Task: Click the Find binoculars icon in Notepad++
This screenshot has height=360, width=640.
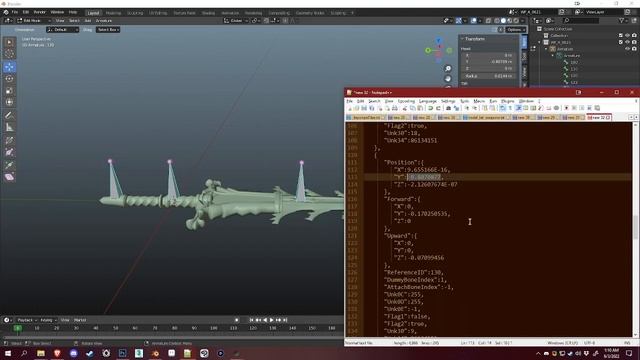Action: point(448,108)
